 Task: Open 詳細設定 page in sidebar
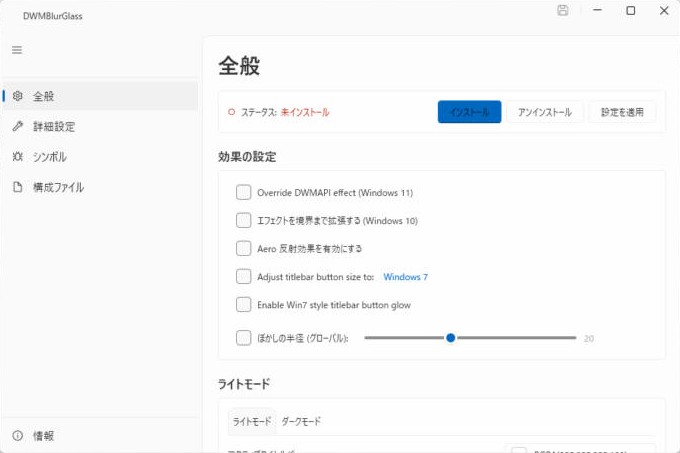(x=100, y=126)
